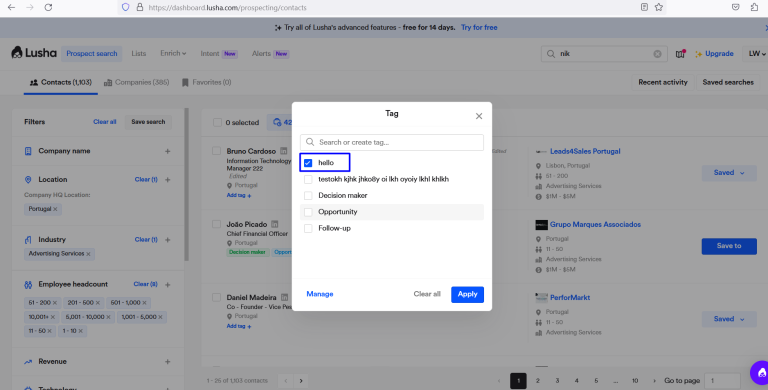Open the chat support bubble
The width and height of the screenshot is (768, 390).
tap(760, 373)
